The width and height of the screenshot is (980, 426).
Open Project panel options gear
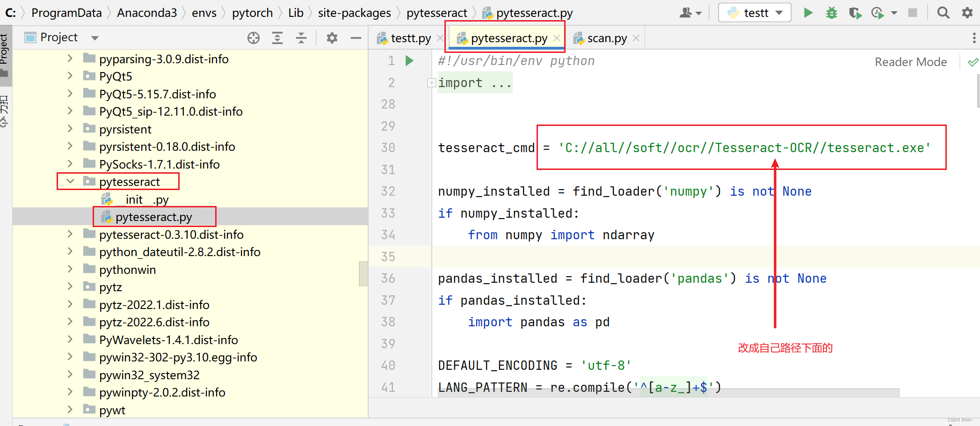click(x=332, y=38)
